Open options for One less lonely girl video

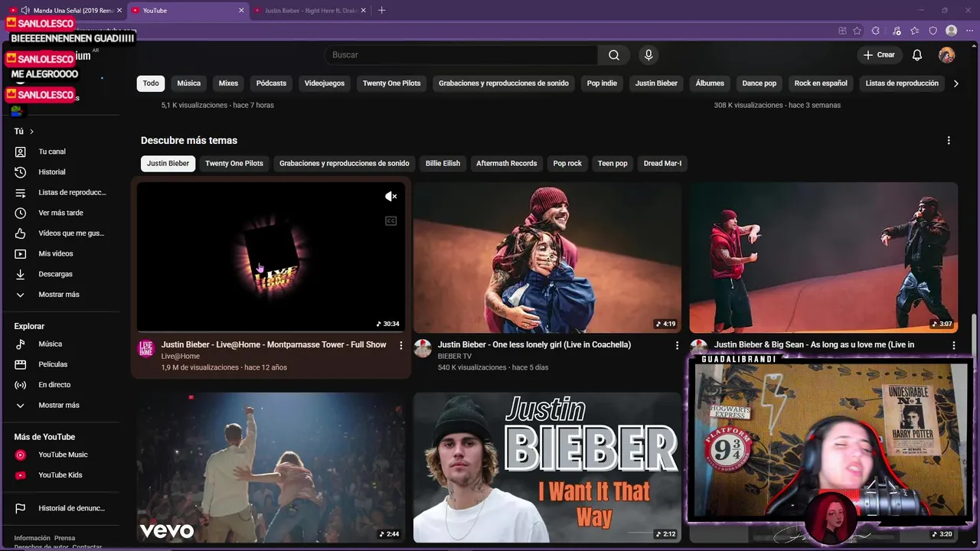pos(677,346)
